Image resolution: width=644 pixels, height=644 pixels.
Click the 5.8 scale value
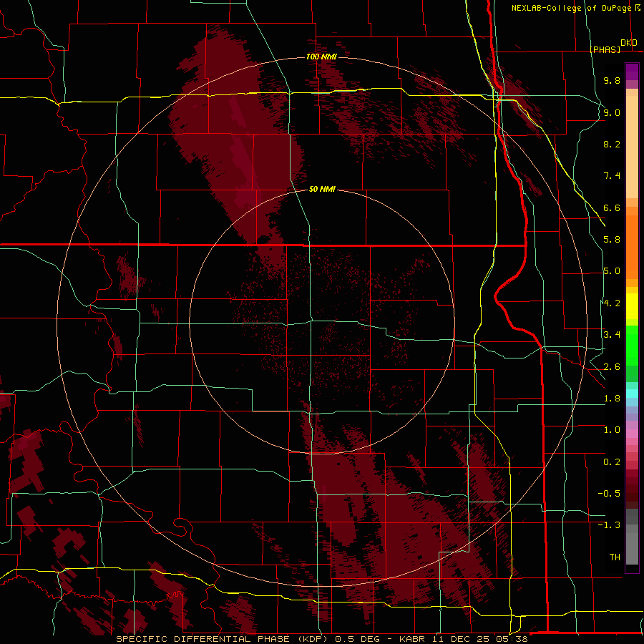(x=612, y=240)
